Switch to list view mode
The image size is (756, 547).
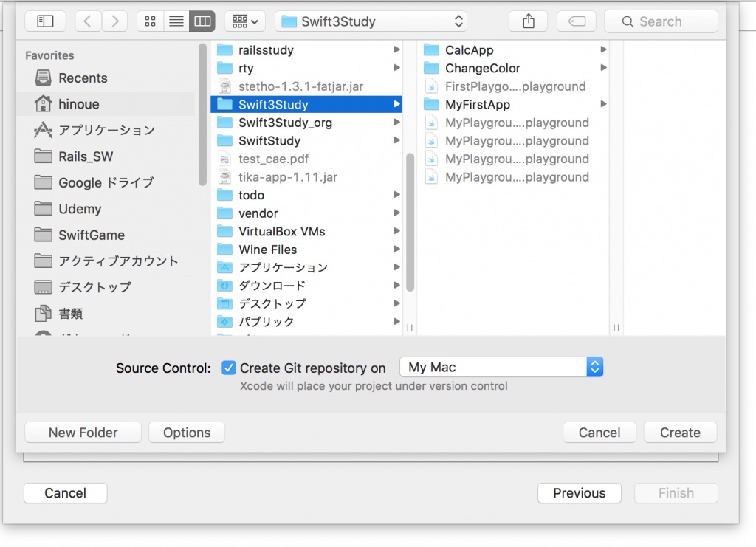176,21
